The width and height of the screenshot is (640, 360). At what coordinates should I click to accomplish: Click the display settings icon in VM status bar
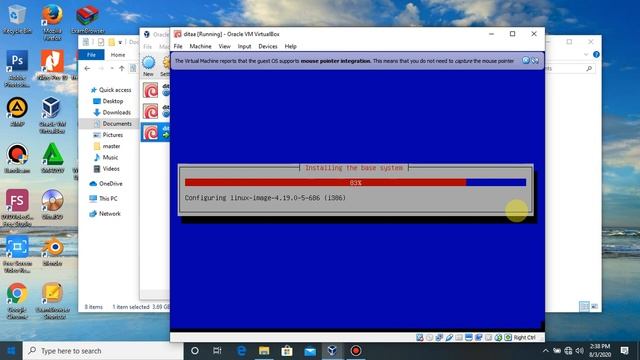(x=469, y=338)
